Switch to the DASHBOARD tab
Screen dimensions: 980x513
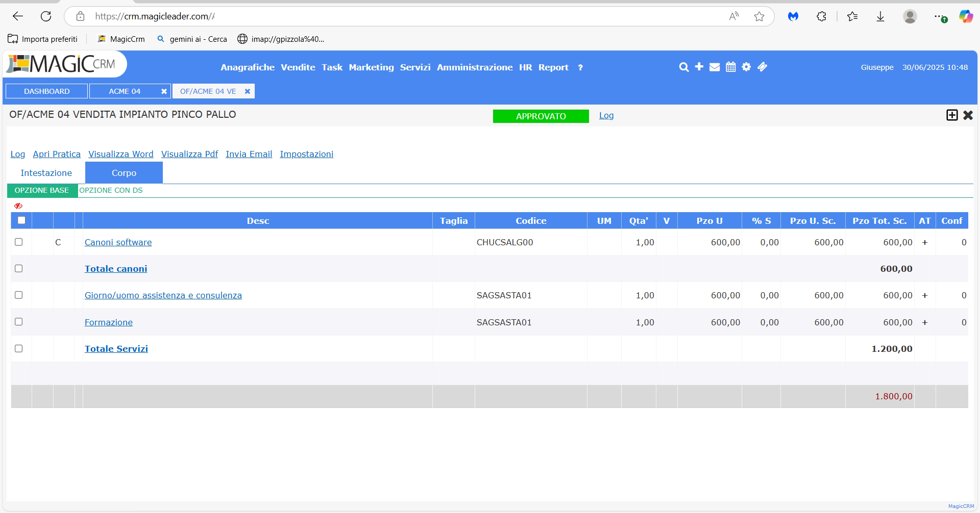pos(47,91)
